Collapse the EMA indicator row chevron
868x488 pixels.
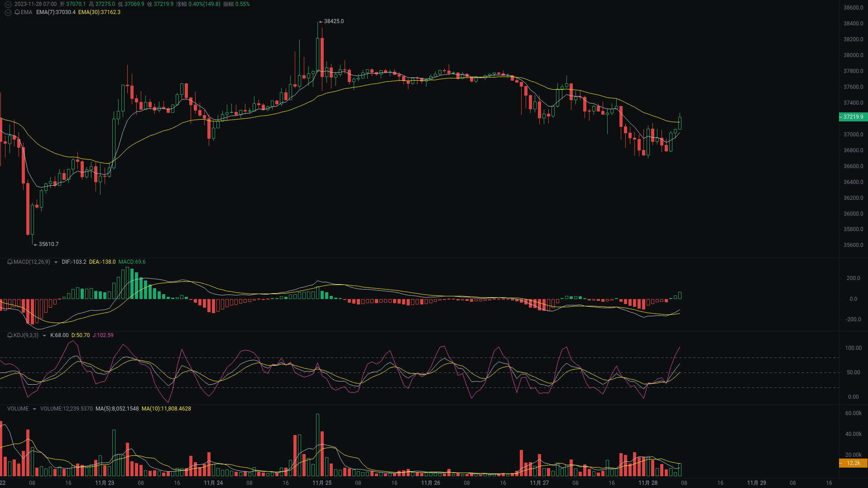7,13
